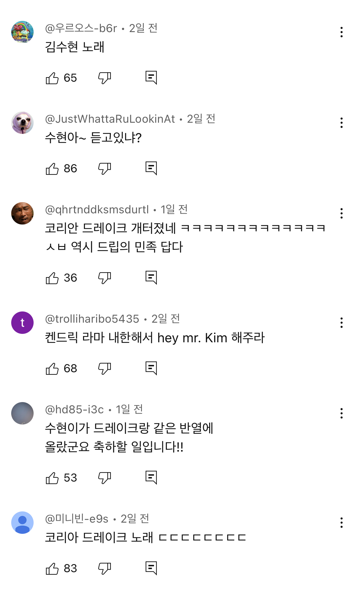Open the @미니빈-e9s username link
Image resolution: width=364 pixels, height=593 pixels.
[x=77, y=519]
